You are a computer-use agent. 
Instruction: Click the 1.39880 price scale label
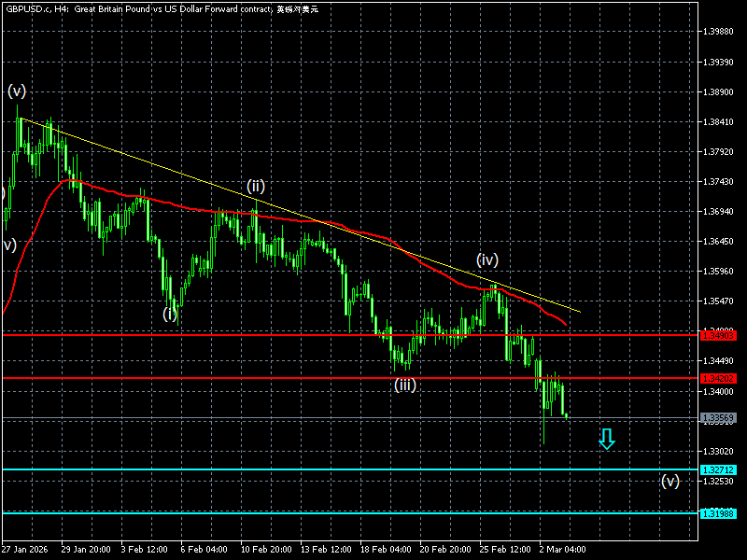pos(718,32)
